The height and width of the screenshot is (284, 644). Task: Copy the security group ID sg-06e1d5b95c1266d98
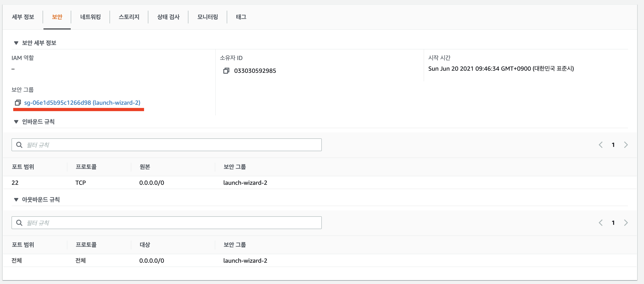[18, 103]
